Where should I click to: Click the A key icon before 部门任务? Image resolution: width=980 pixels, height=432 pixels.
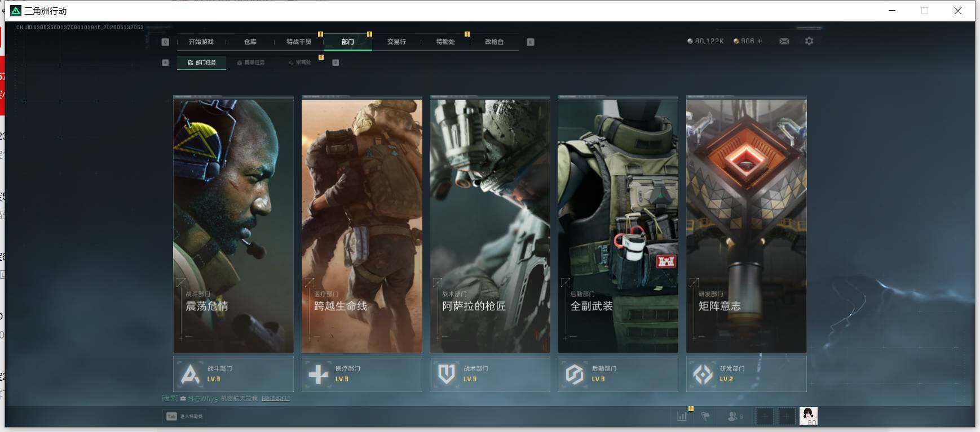[165, 63]
